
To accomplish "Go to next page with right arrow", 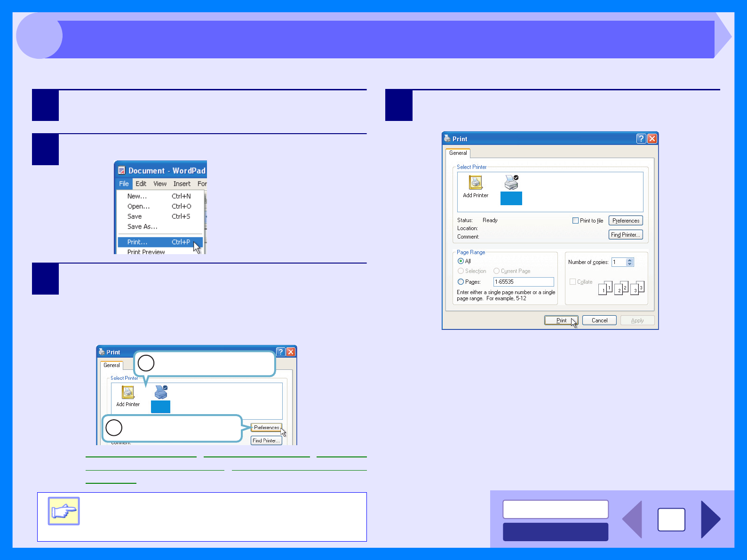I will pyautogui.click(x=710, y=520).
